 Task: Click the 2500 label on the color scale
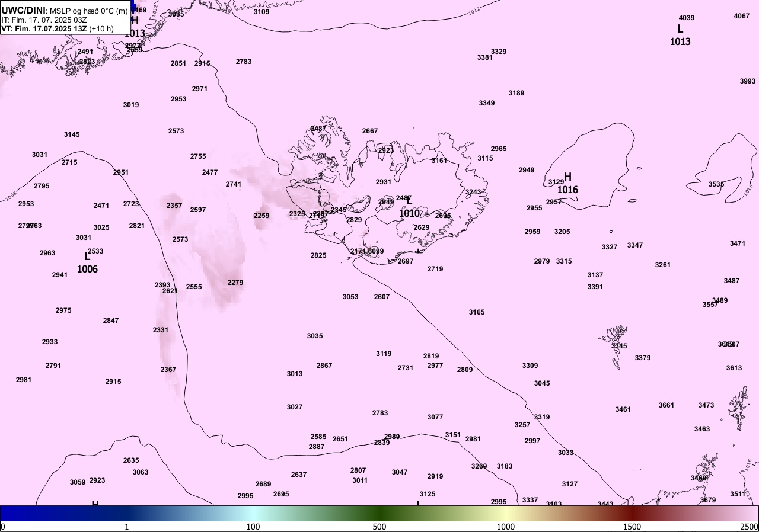pyautogui.click(x=750, y=527)
